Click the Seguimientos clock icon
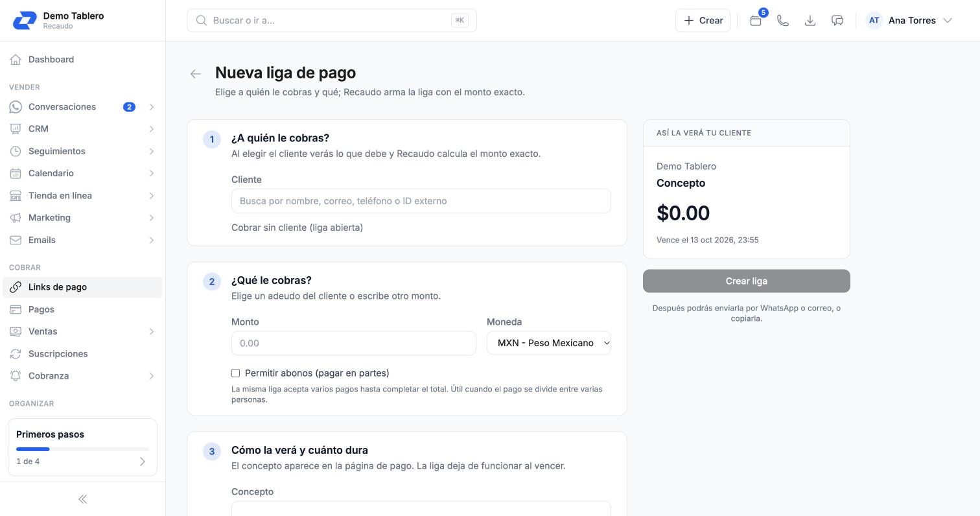980x516 pixels. tap(16, 151)
